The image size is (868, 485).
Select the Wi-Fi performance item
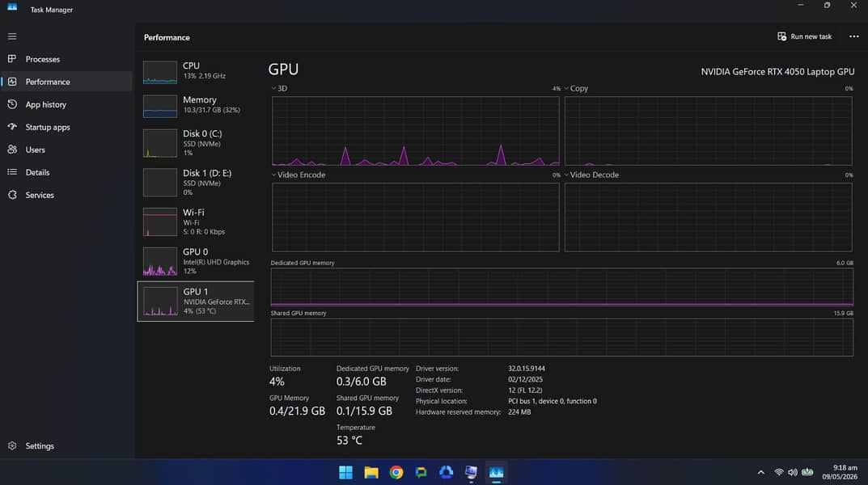coord(196,221)
